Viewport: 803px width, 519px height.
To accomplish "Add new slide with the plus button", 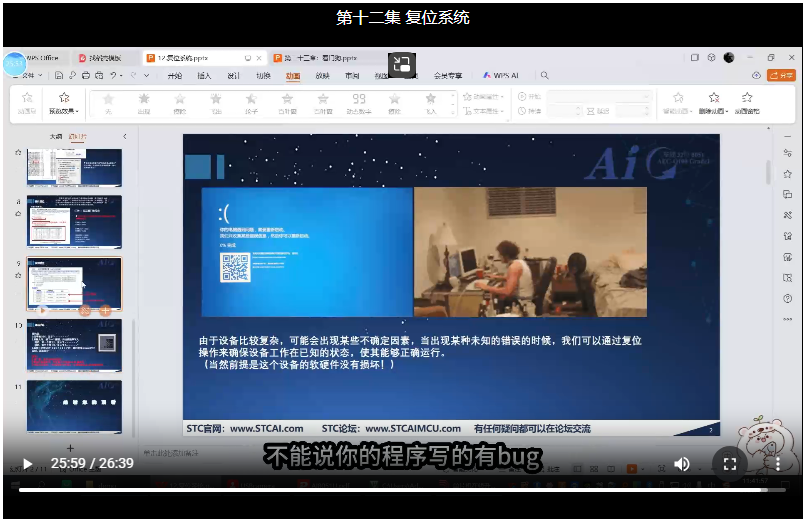I will pyautogui.click(x=71, y=448).
